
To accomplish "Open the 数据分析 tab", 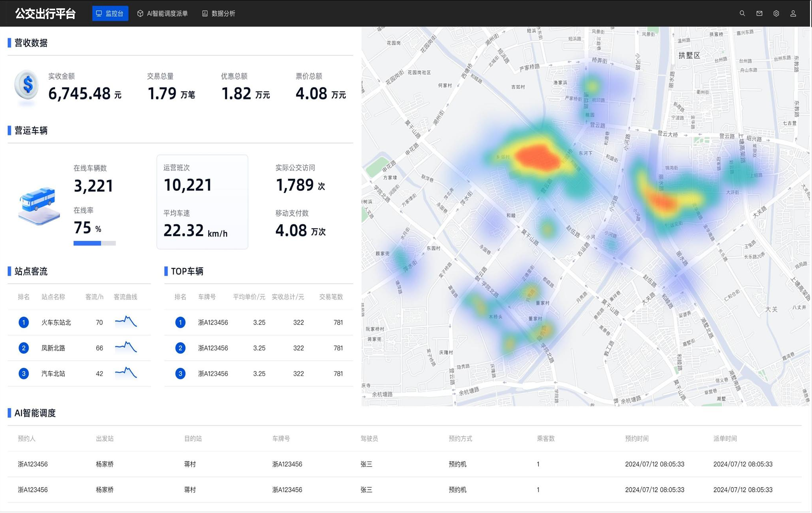I will tap(218, 13).
